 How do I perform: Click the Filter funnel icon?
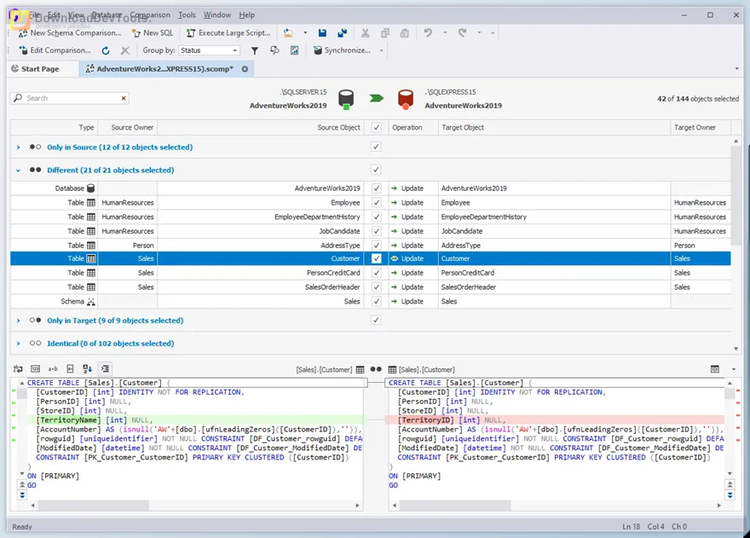pyautogui.click(x=255, y=50)
